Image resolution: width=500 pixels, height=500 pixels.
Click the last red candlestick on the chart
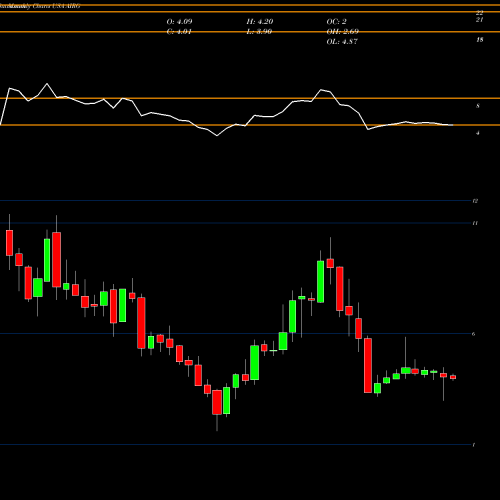(453, 377)
